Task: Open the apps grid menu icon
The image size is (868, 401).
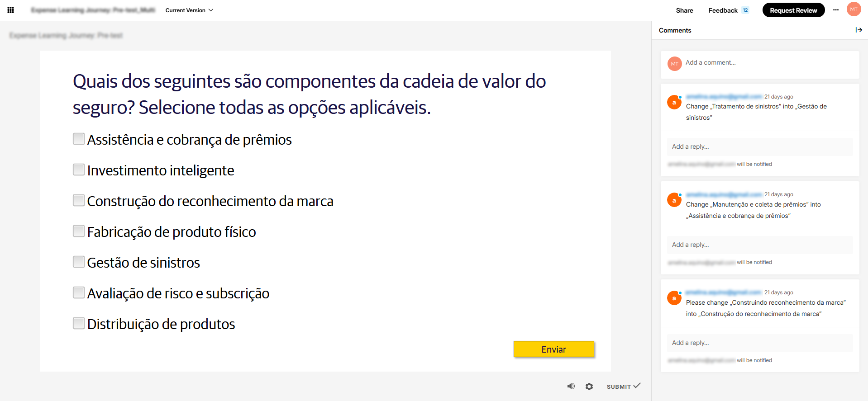Action: coord(10,10)
